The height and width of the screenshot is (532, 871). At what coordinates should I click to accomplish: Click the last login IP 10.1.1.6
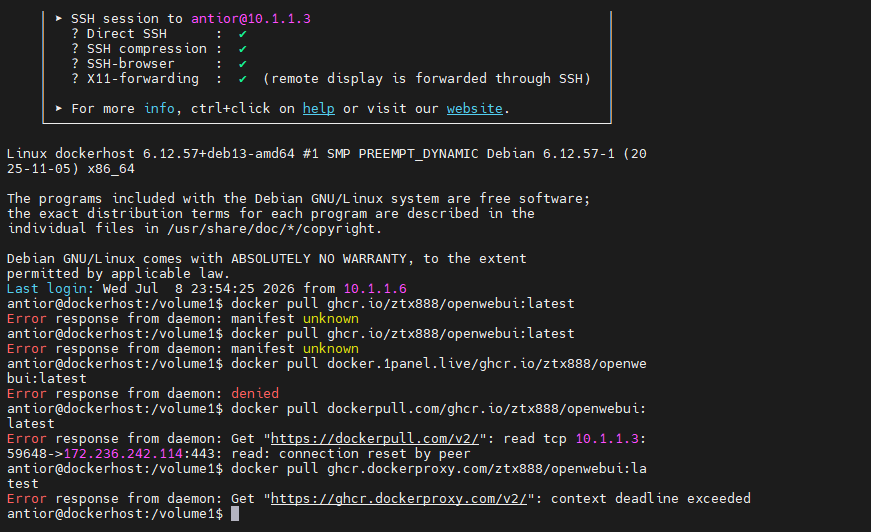pos(375,289)
